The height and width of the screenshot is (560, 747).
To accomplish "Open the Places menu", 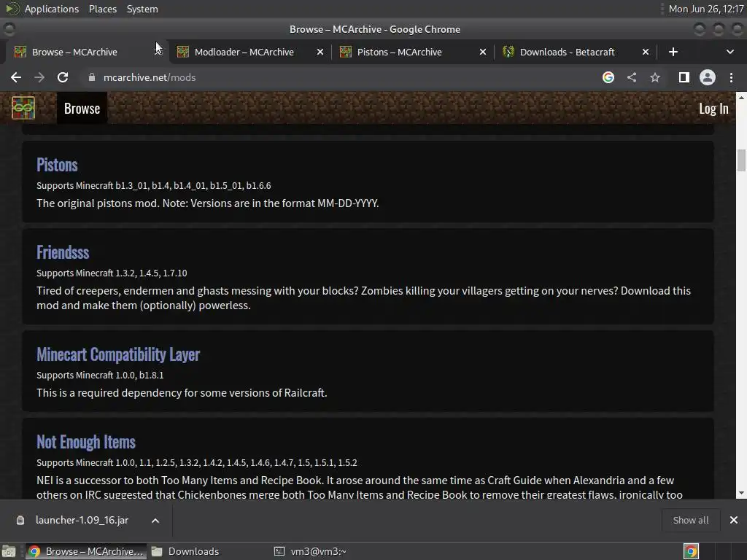I will click(102, 9).
